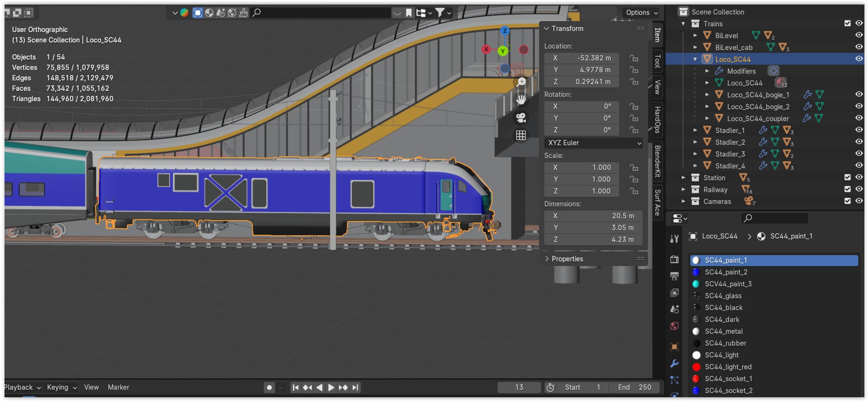Open the World properties globe icon
This screenshot has height=401, width=868.
coord(674,326)
